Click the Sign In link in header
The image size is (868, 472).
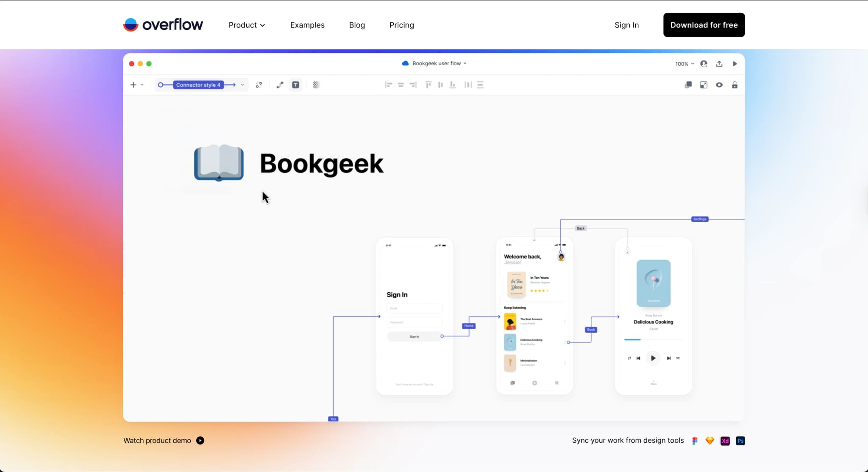[626, 25]
